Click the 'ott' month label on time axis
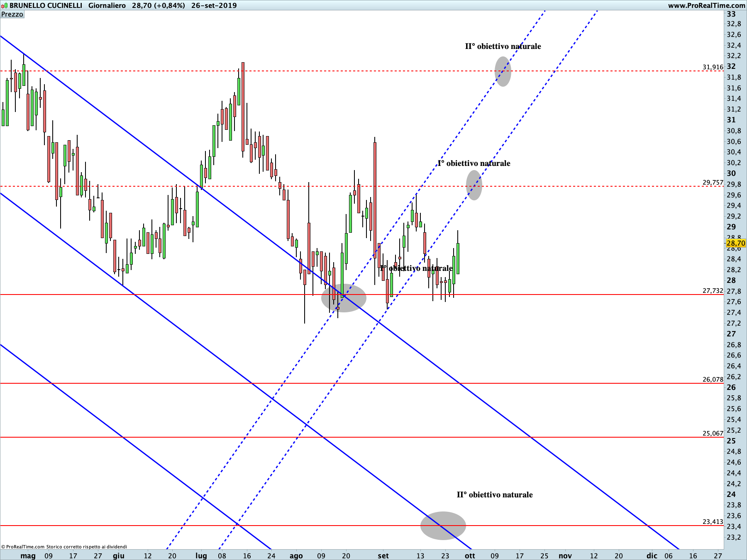Image resolution: width=747 pixels, height=560 pixels. (x=470, y=556)
